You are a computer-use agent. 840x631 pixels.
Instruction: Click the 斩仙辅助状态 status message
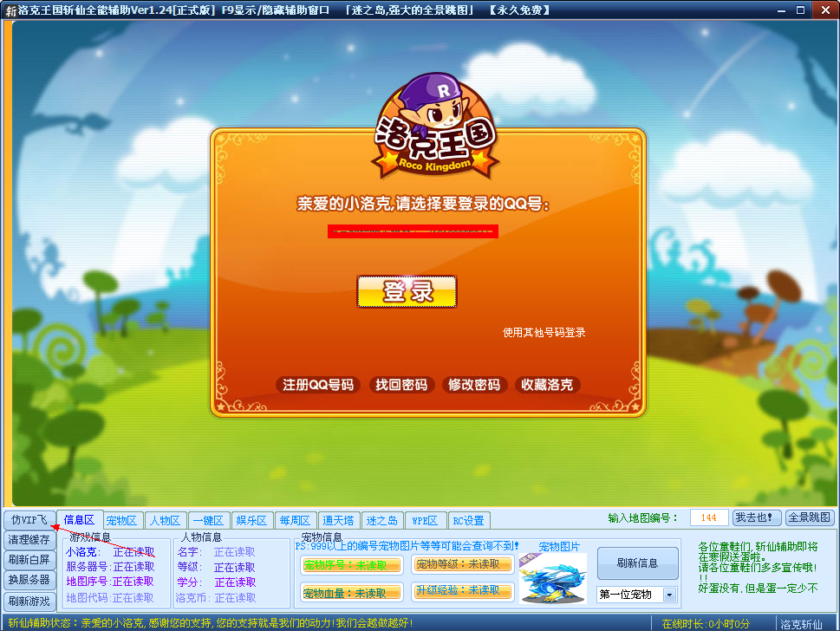(x=210, y=623)
